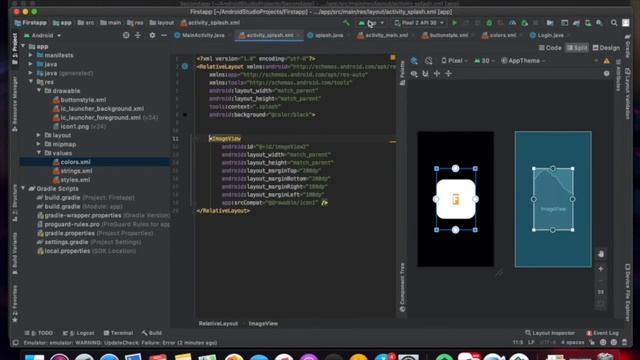Open layout warnings triangle icon
Image resolution: width=640 pixels, height=360 pixels.
pos(607,61)
